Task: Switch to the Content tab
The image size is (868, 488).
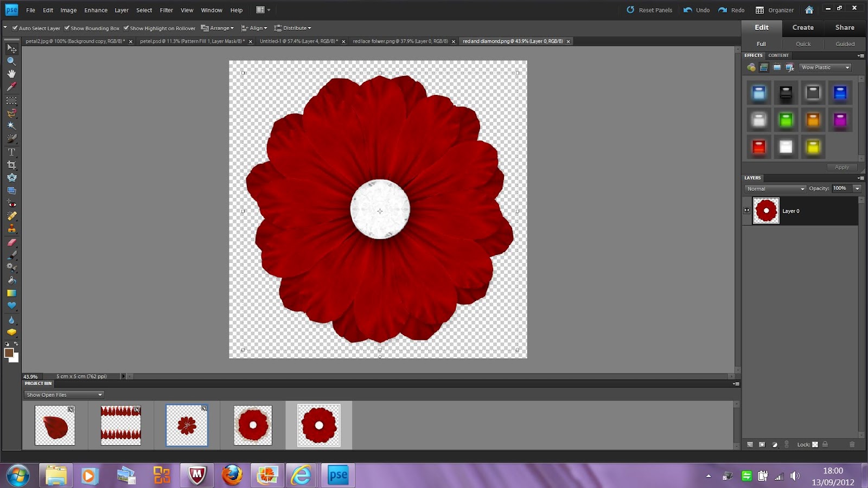Action: [778, 55]
